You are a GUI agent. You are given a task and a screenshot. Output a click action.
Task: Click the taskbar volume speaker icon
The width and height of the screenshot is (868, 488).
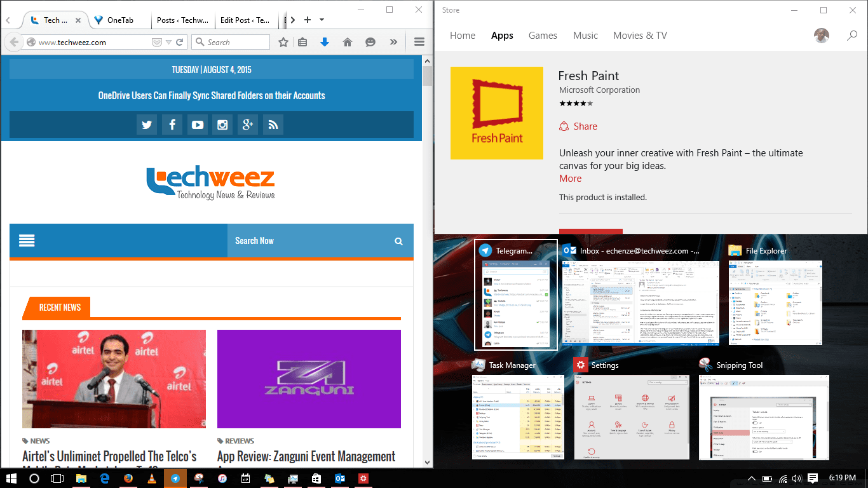coord(797,478)
